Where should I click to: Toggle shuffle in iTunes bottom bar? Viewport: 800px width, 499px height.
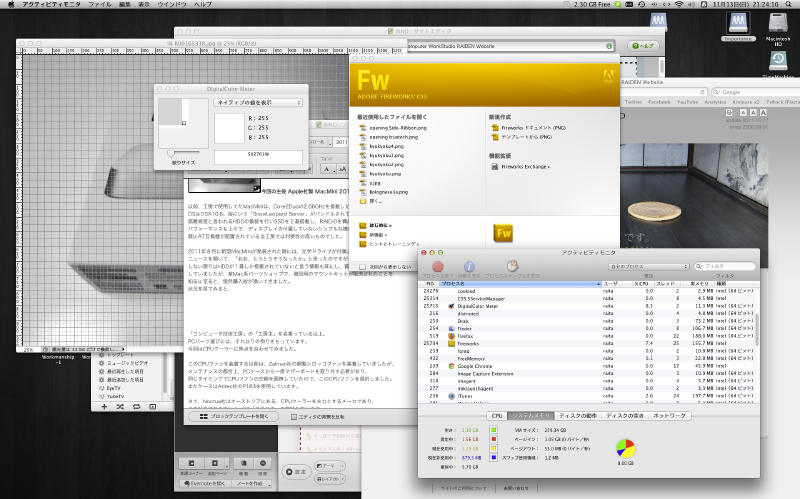click(120, 407)
